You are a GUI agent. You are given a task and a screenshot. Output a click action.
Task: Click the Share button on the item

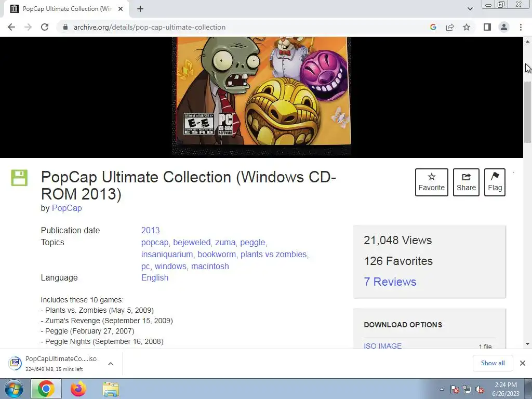pyautogui.click(x=466, y=182)
